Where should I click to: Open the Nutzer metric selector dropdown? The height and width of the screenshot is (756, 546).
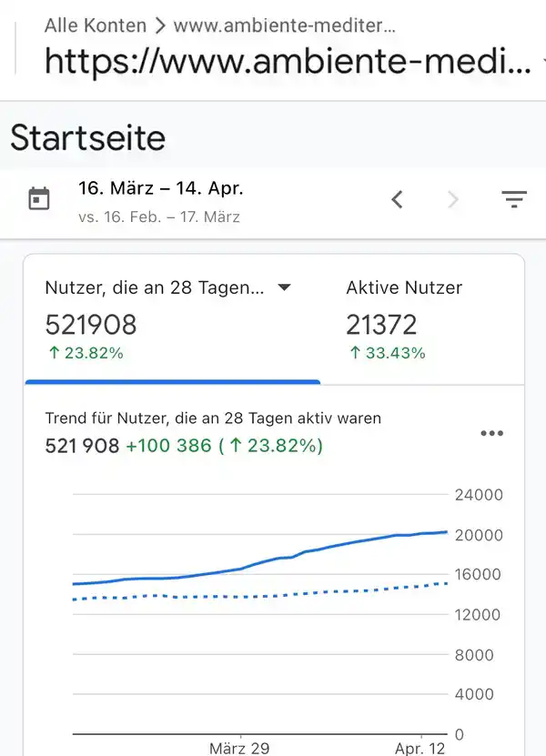(285, 287)
